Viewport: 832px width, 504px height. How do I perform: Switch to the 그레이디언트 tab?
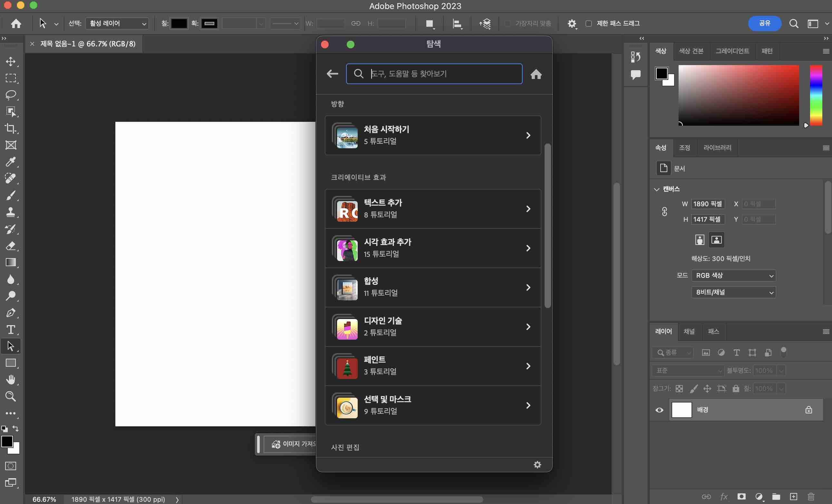[x=732, y=51]
